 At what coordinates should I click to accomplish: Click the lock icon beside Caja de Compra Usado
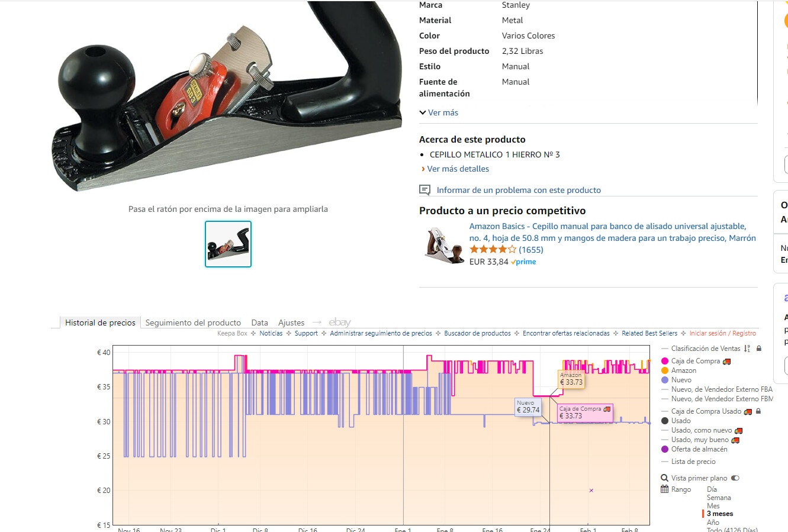pos(758,411)
